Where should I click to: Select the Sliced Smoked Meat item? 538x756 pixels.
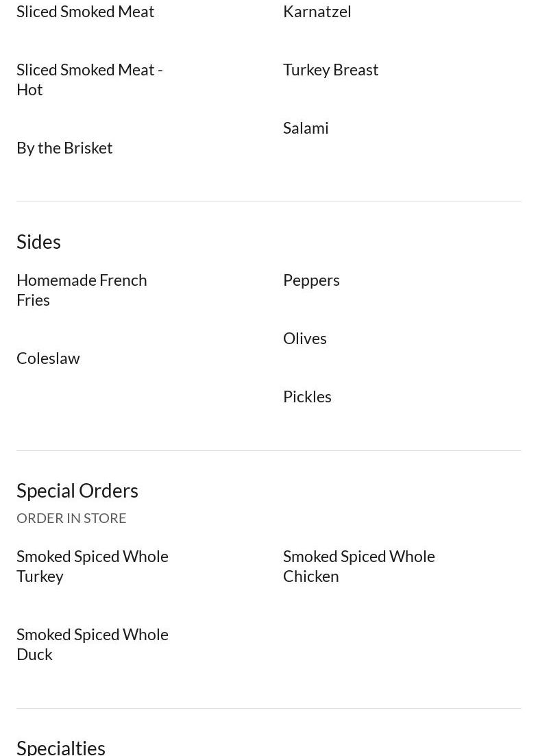(86, 12)
